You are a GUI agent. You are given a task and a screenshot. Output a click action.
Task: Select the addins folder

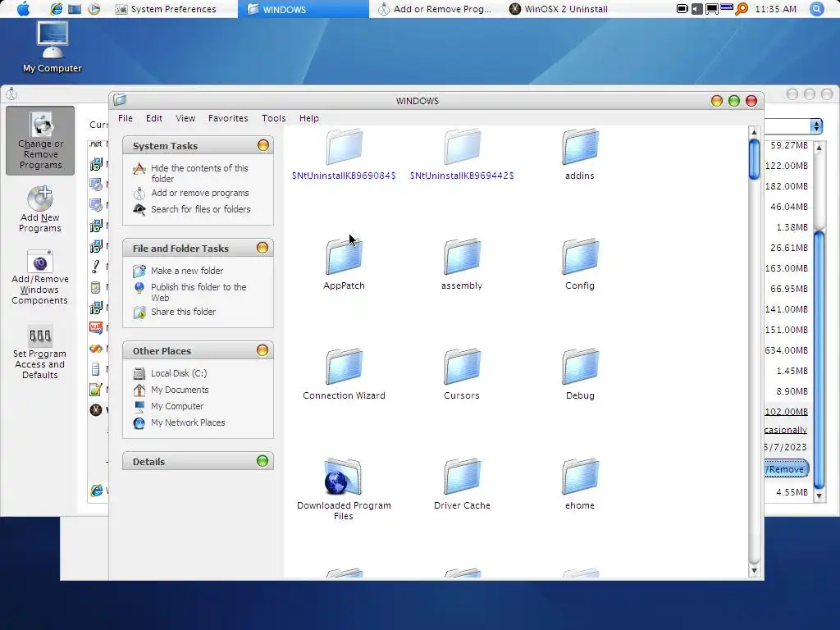[580, 154]
